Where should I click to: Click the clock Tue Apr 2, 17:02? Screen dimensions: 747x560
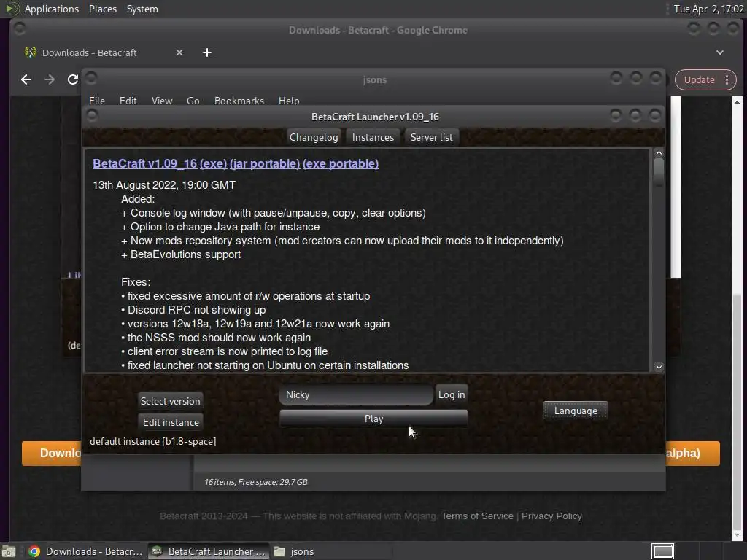(x=708, y=9)
